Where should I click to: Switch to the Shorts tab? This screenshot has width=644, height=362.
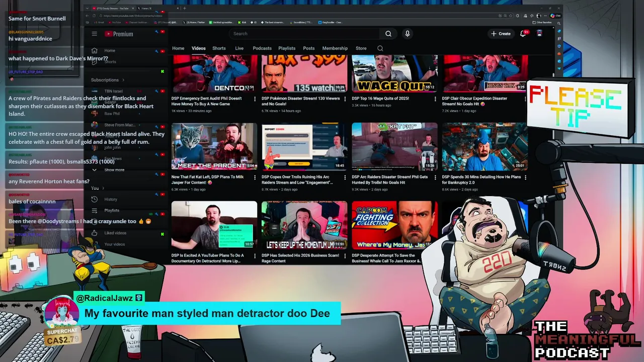coord(219,48)
